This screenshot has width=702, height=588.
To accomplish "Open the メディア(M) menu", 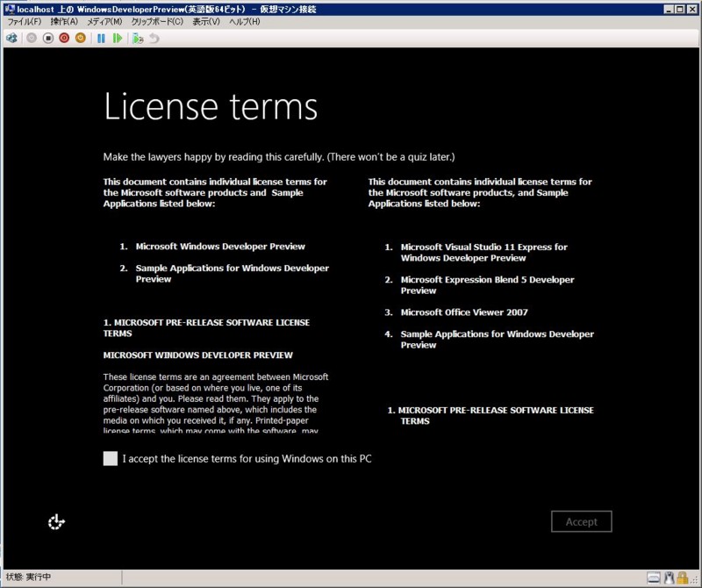I will (104, 21).
